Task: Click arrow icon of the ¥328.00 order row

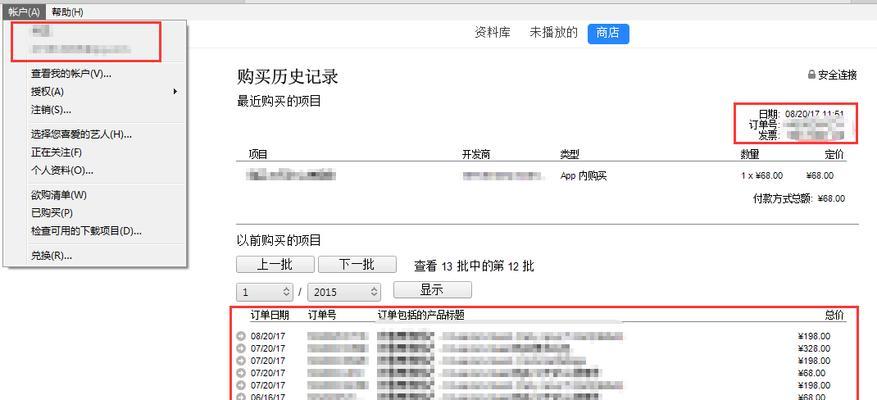Action: click(241, 349)
